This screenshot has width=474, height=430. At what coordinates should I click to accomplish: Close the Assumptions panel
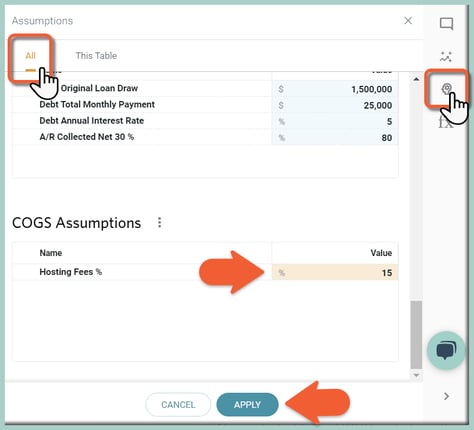tap(408, 21)
